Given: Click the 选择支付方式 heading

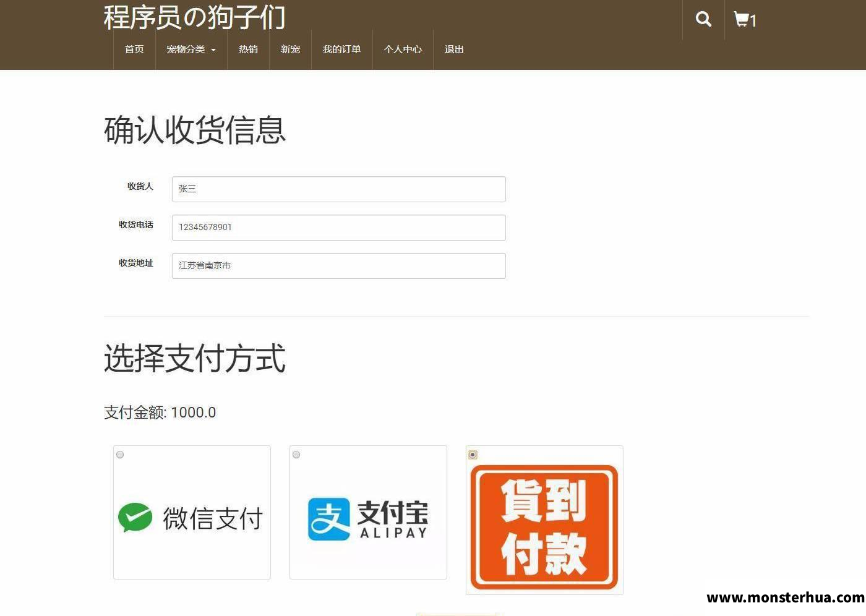Looking at the screenshot, I should (x=194, y=358).
